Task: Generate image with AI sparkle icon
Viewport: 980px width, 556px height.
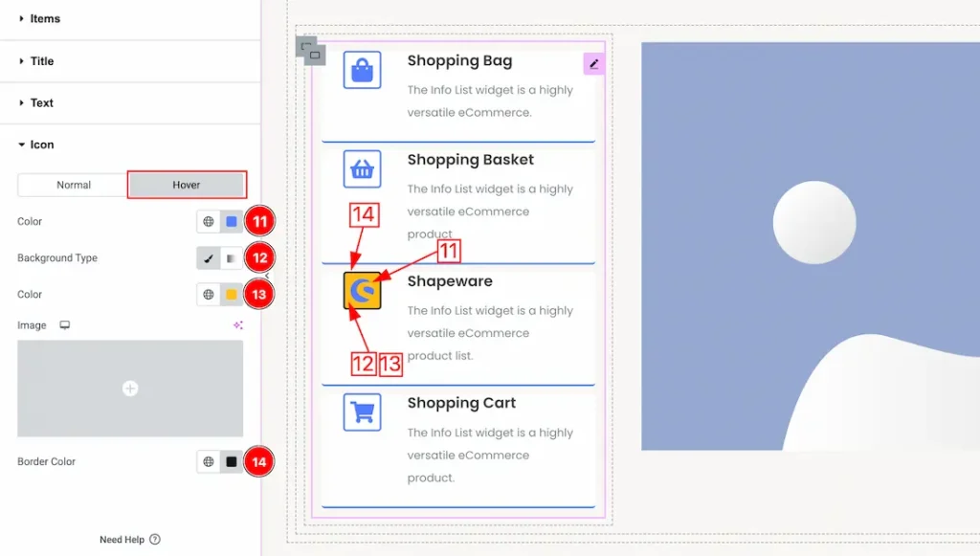Action: tap(238, 325)
